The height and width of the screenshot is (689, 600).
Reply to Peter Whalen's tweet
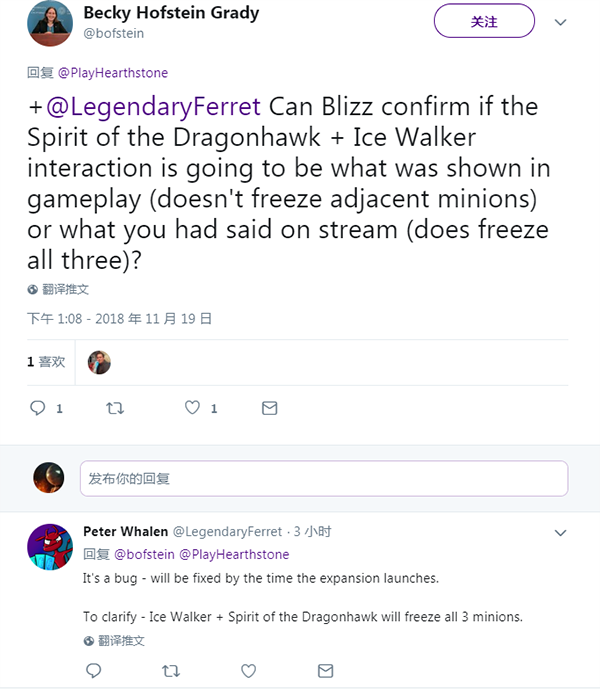(x=93, y=671)
